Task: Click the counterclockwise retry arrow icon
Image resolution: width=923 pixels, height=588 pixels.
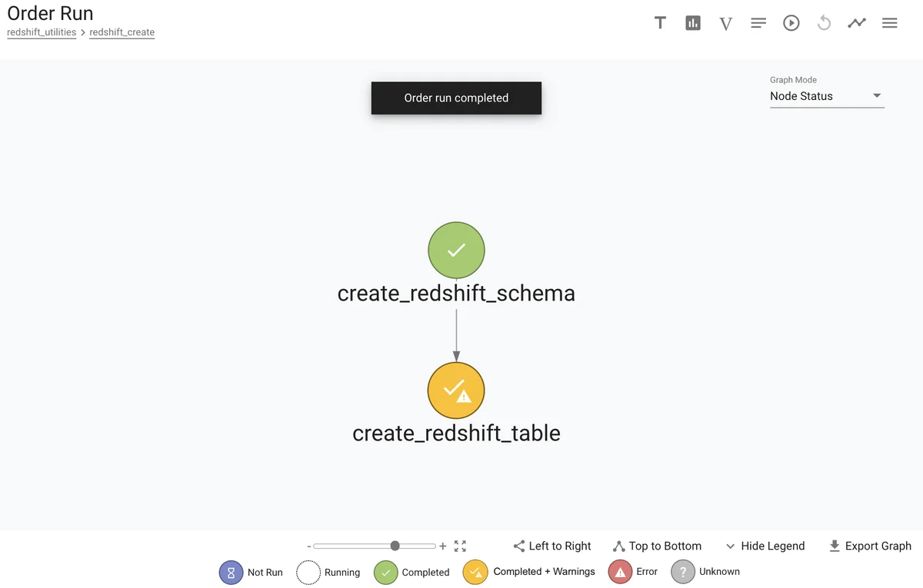Action: (824, 23)
